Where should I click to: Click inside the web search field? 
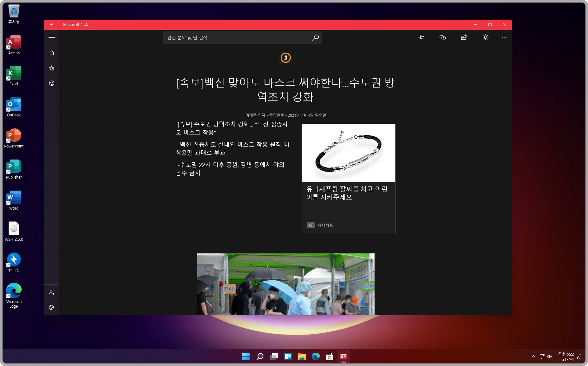238,37
